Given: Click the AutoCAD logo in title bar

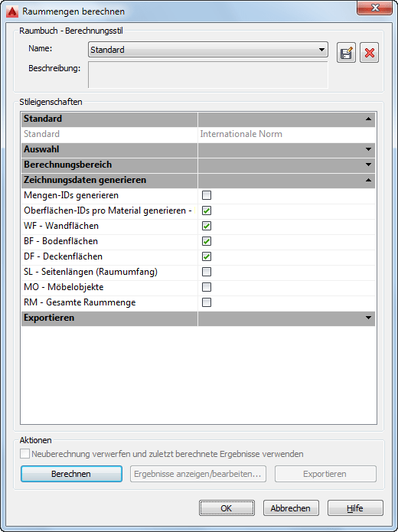Looking at the screenshot, I should [x=12, y=11].
